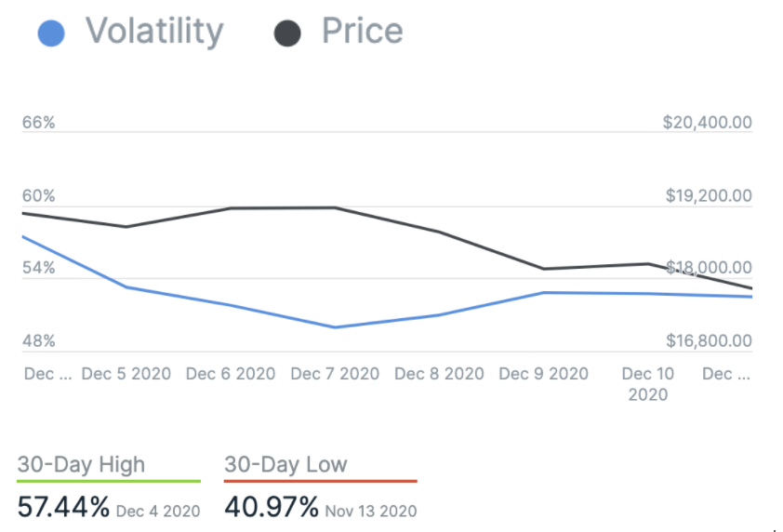Click the Price legend label
This screenshot has height=532, width=783.
pos(362,32)
